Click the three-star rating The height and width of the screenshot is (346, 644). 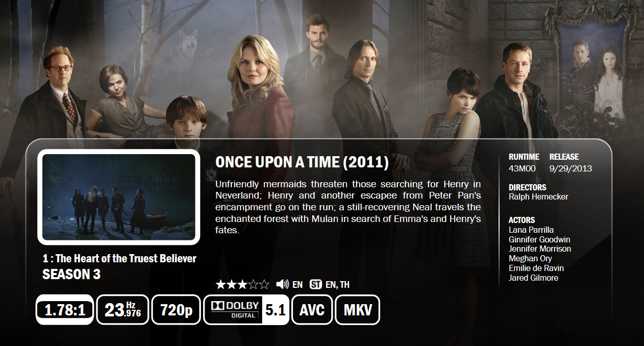(x=242, y=284)
